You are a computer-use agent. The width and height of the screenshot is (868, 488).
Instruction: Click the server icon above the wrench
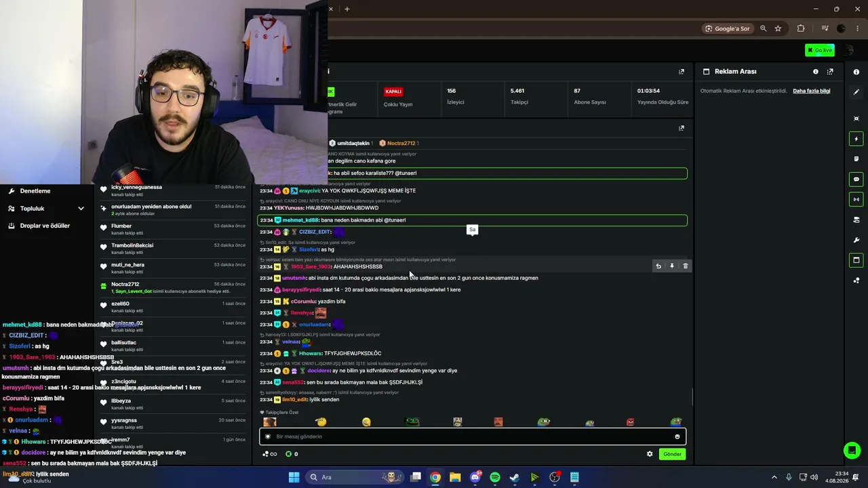point(856,220)
